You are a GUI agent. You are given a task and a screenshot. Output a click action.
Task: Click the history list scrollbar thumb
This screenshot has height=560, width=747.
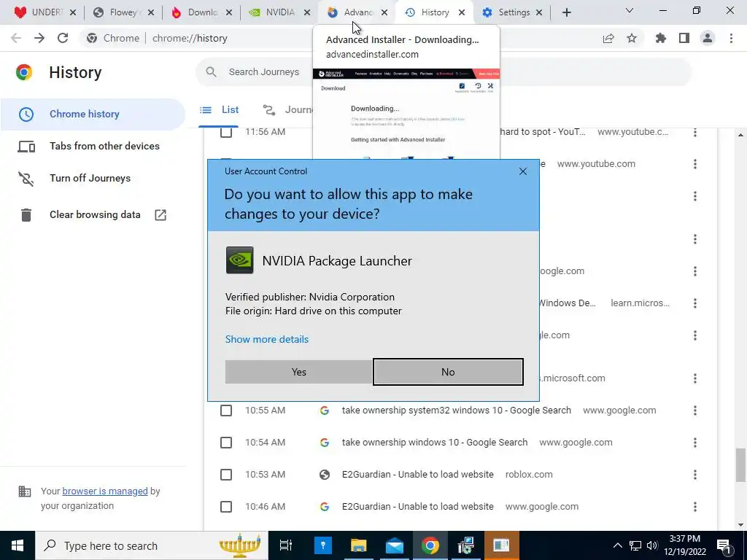(740, 465)
